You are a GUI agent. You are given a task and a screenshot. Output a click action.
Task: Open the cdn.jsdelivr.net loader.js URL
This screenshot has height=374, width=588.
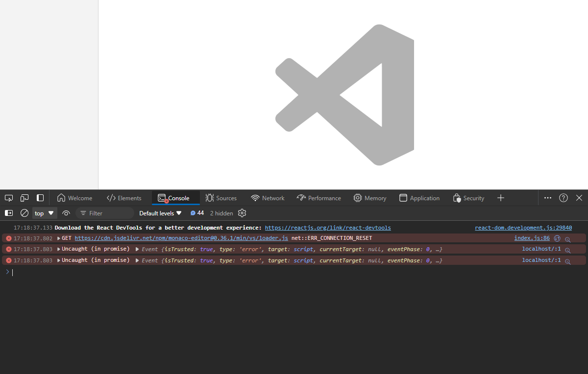click(181, 238)
